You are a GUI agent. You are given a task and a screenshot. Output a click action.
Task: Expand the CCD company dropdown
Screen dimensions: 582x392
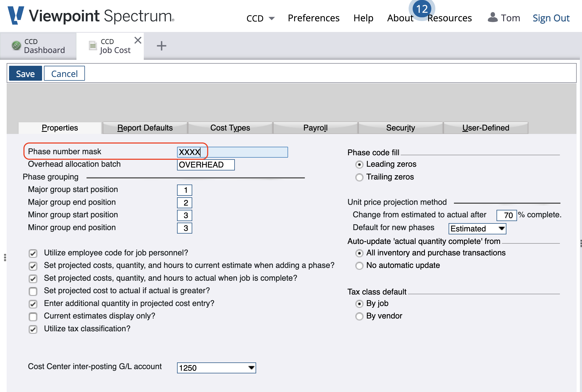click(260, 18)
